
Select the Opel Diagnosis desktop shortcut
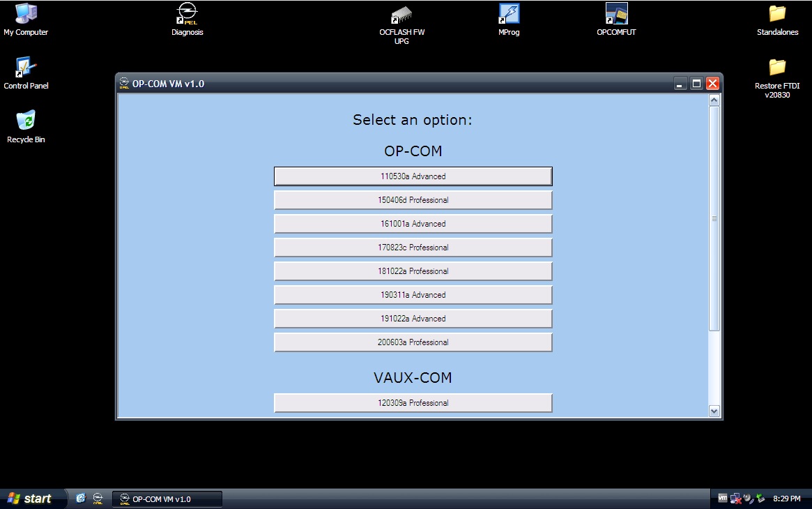click(x=187, y=20)
